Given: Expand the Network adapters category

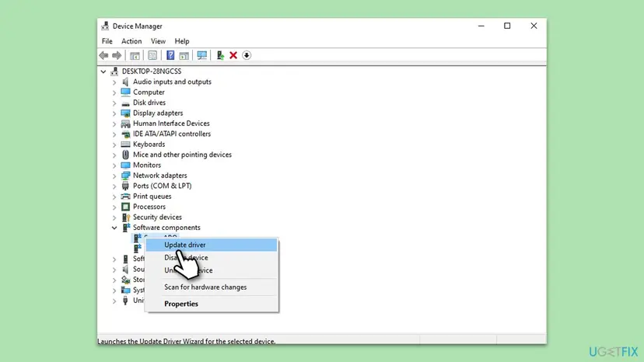Looking at the screenshot, I should pyautogui.click(x=114, y=176).
